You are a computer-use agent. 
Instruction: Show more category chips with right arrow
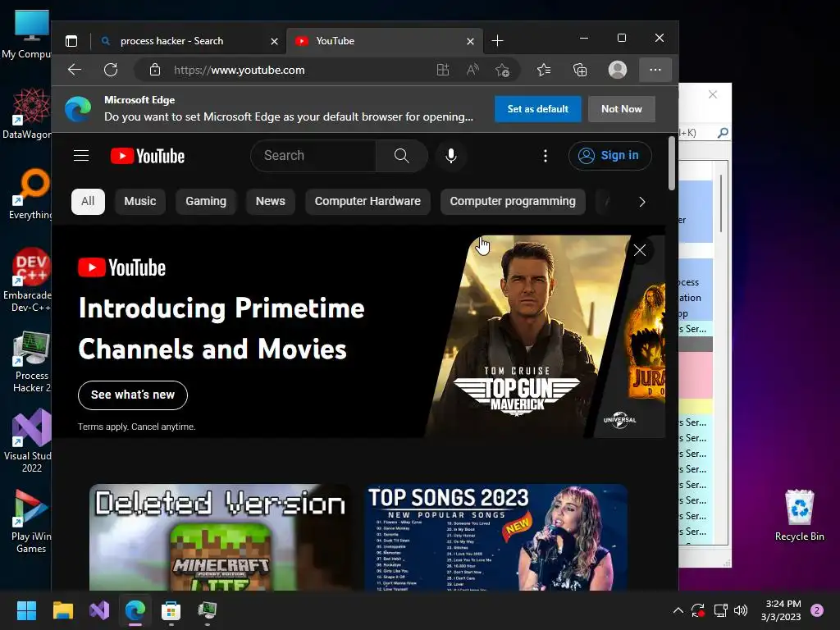(x=641, y=202)
